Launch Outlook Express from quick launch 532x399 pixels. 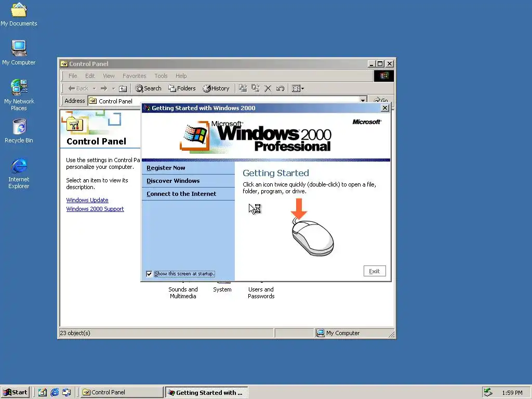coord(67,392)
